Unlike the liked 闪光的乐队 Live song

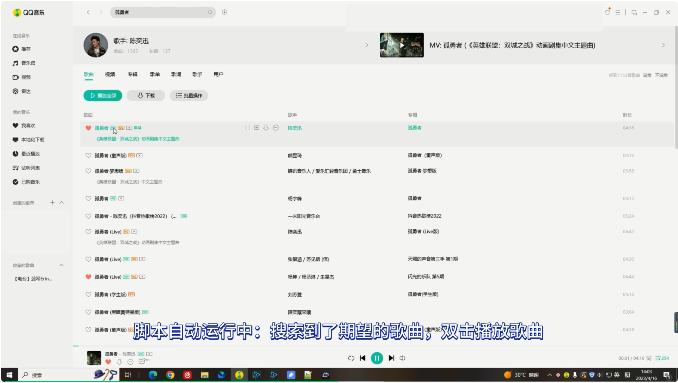pyautogui.click(x=88, y=277)
